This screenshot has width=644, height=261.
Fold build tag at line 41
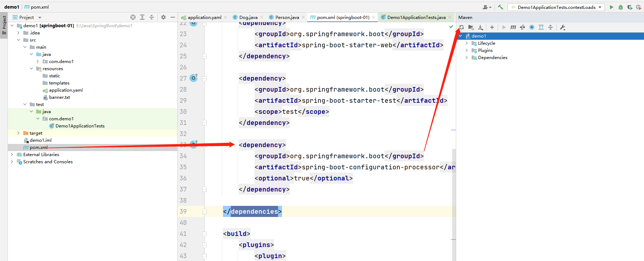[204, 234]
